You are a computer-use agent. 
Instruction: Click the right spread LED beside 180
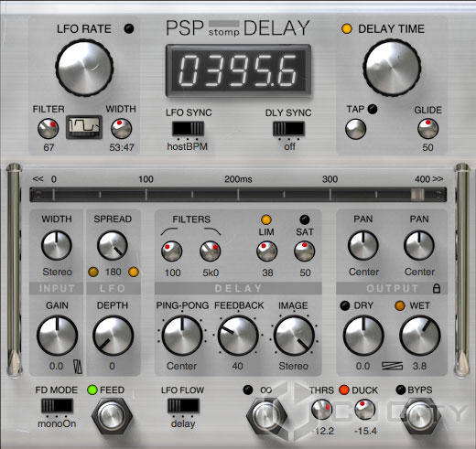click(x=134, y=272)
